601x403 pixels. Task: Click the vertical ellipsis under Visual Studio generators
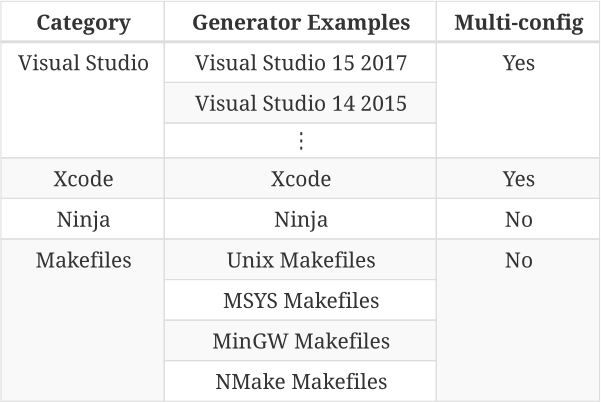click(301, 140)
